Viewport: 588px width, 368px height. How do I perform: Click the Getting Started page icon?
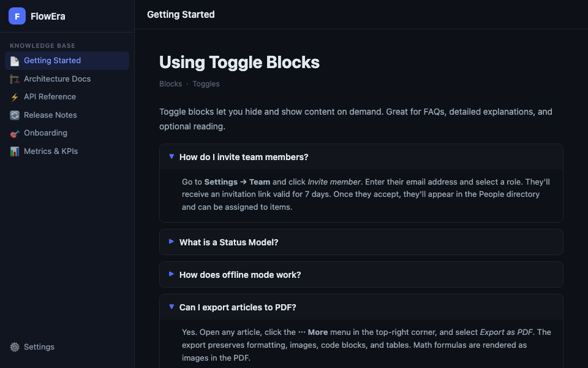coord(15,61)
